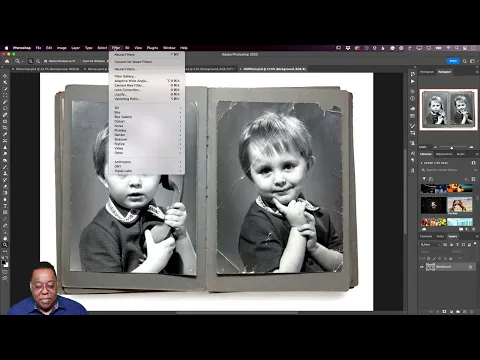Expand the Topaz Labs submenu
480x360 pixels.
click(148, 171)
